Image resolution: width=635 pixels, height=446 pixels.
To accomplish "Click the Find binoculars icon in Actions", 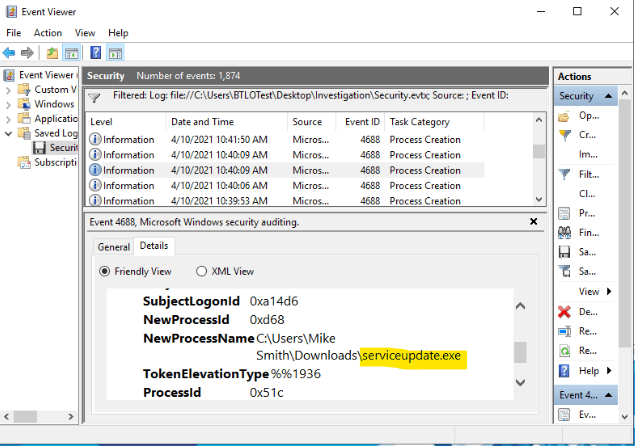I will (566, 233).
